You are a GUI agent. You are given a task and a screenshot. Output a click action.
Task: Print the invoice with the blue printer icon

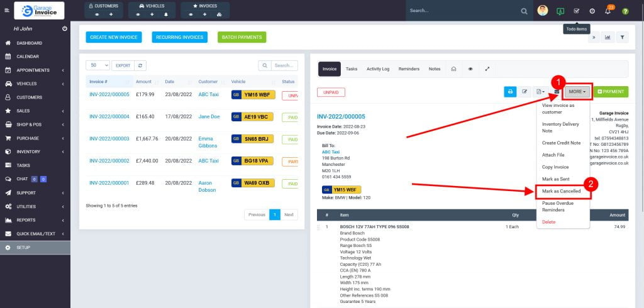point(509,92)
